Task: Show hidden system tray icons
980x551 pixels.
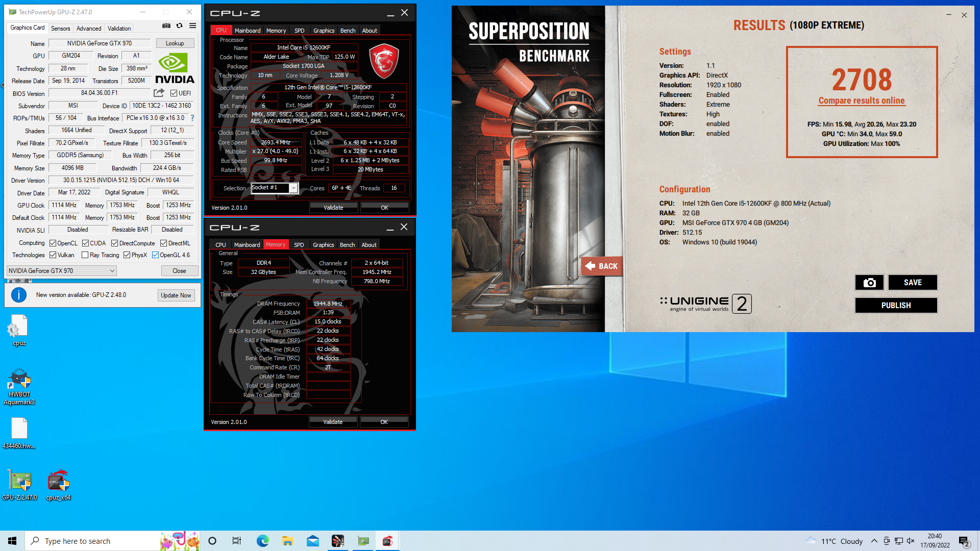Action: point(874,541)
